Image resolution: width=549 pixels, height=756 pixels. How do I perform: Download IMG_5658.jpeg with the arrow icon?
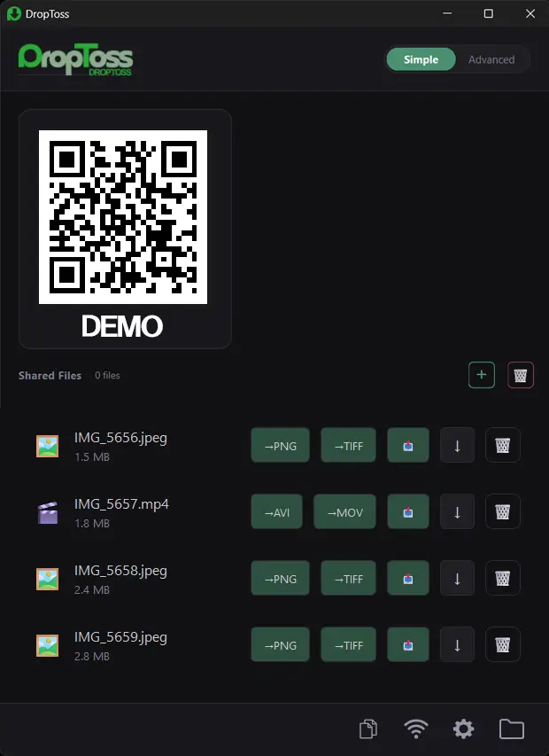point(458,578)
